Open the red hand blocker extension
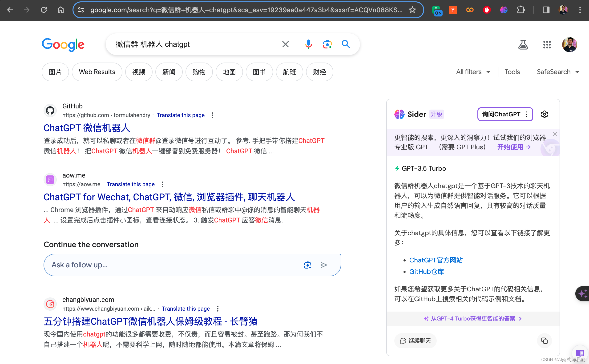The width and height of the screenshot is (589, 364). (x=487, y=10)
